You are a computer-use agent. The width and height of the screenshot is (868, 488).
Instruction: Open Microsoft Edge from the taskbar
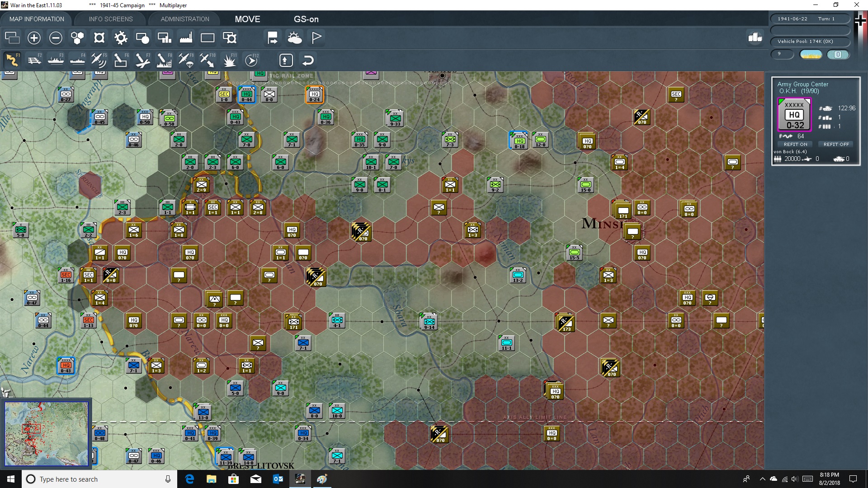pyautogui.click(x=189, y=479)
